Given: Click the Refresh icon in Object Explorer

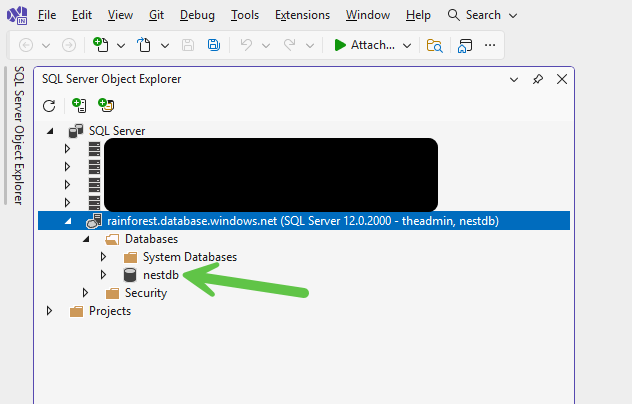Looking at the screenshot, I should click(49, 106).
